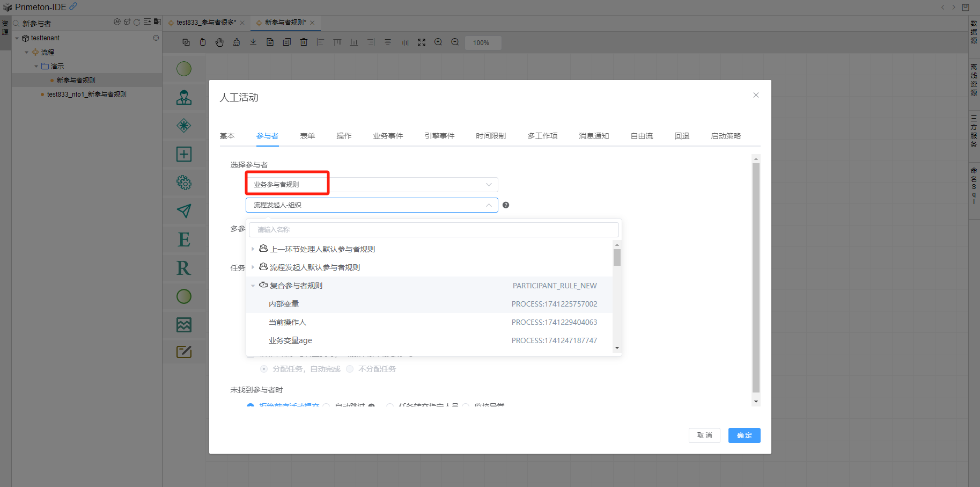Open the 时间限制 tab

pyautogui.click(x=490, y=136)
